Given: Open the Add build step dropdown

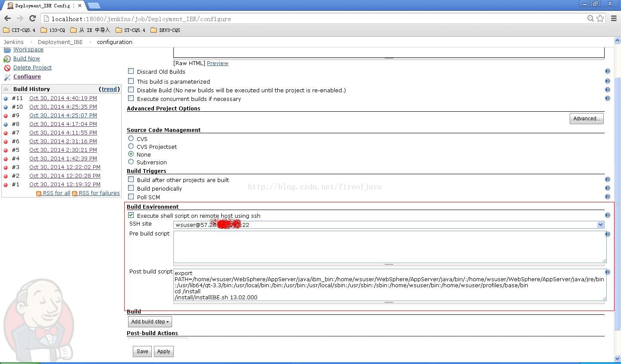Looking at the screenshot, I should click(x=150, y=322).
